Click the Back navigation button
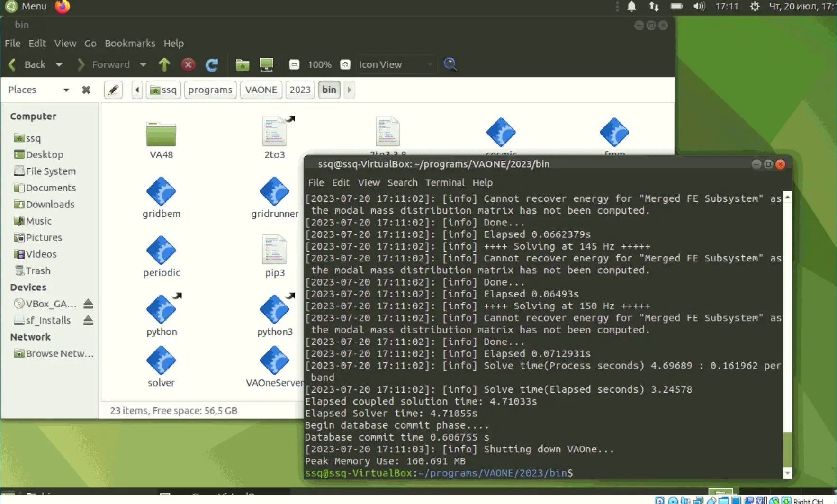The width and height of the screenshot is (837, 504). click(x=27, y=64)
